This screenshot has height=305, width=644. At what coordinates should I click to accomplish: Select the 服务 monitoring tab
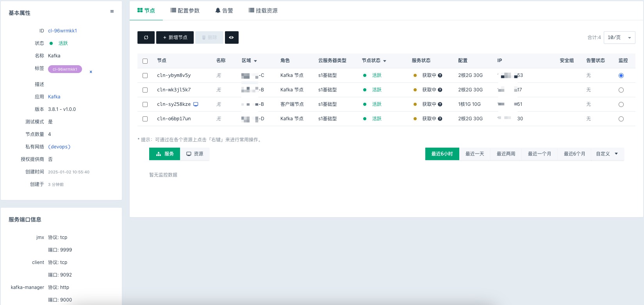click(164, 154)
